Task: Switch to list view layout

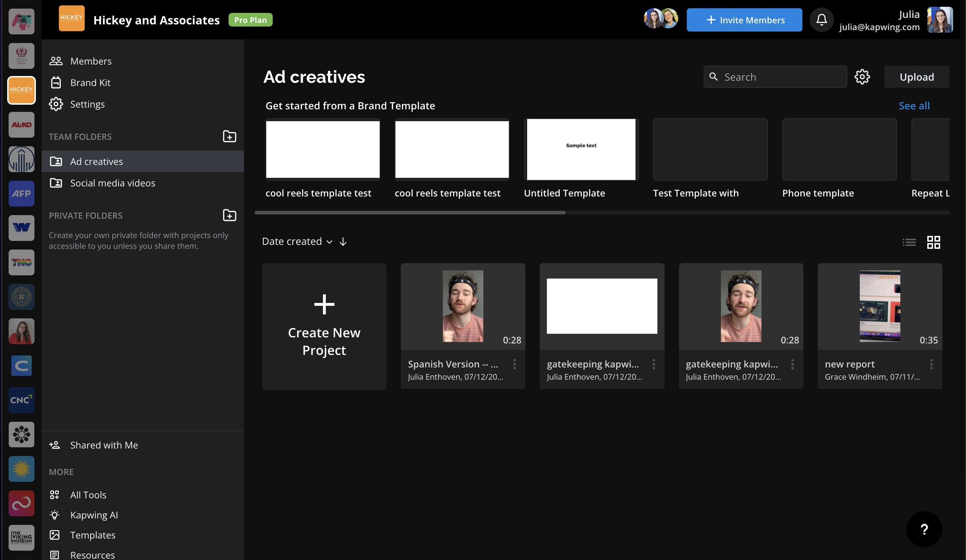Action: click(909, 242)
